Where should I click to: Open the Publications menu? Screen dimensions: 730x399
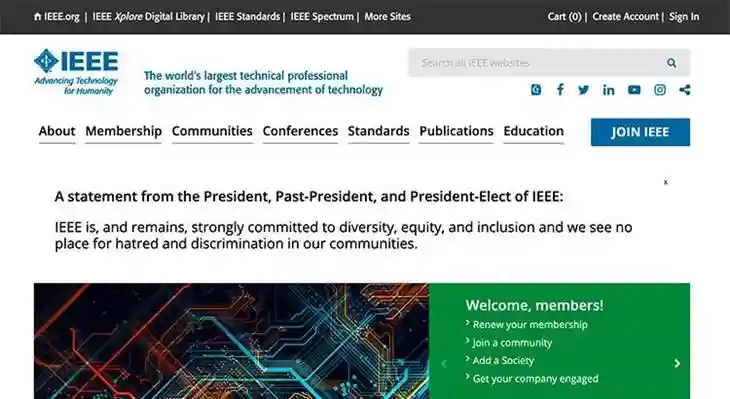[x=456, y=131]
